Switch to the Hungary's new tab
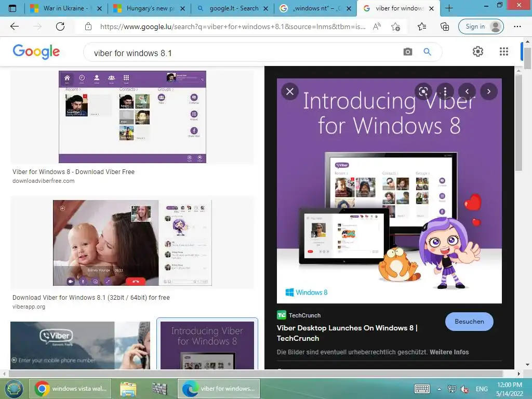Screen dimensions: 532x399 coord(150,8)
